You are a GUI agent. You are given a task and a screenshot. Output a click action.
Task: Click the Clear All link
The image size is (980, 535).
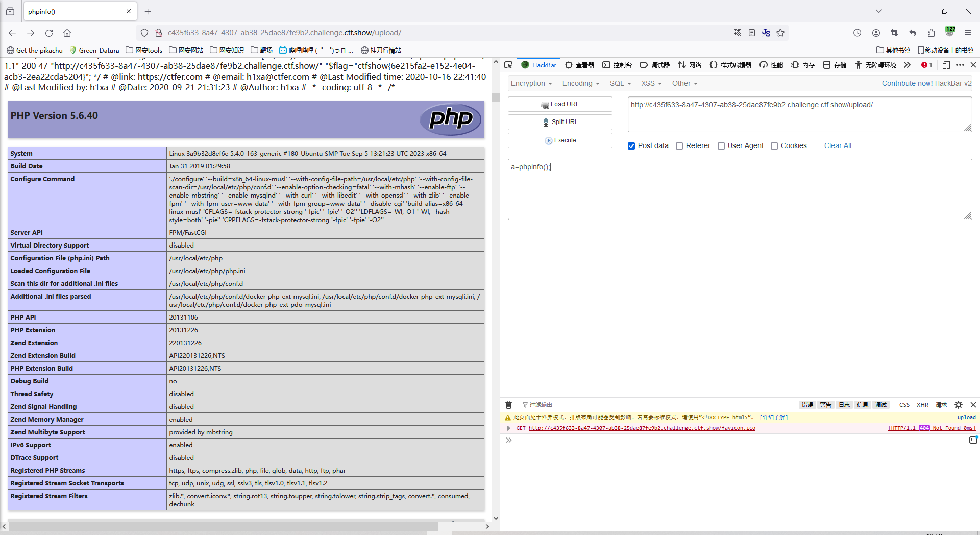[838, 146]
